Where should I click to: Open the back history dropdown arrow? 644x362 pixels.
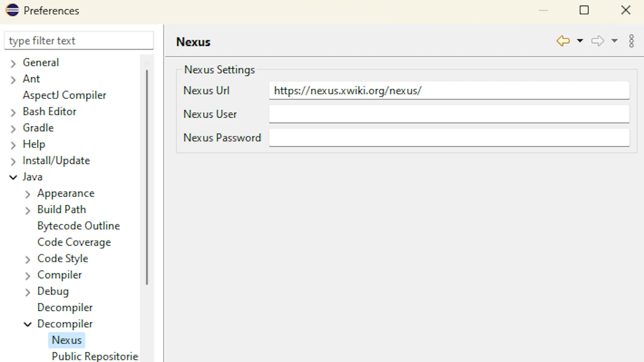(x=580, y=41)
